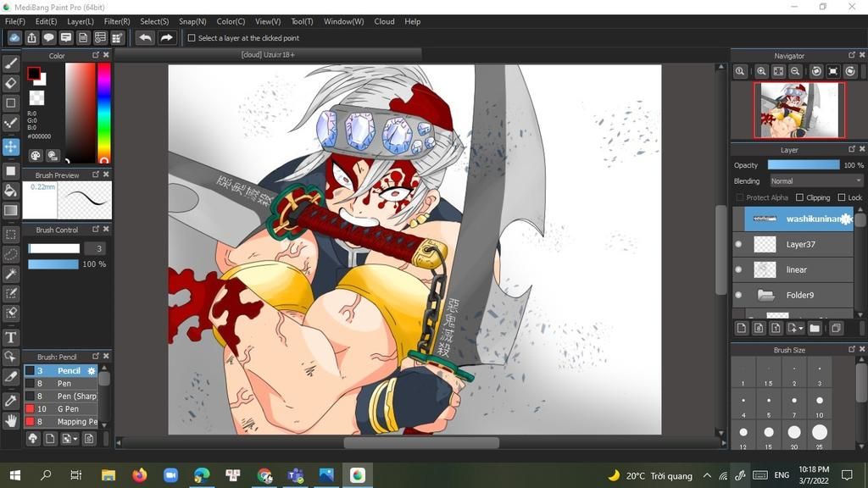Select the Text tool
The image size is (868, 488).
[x=10, y=337]
